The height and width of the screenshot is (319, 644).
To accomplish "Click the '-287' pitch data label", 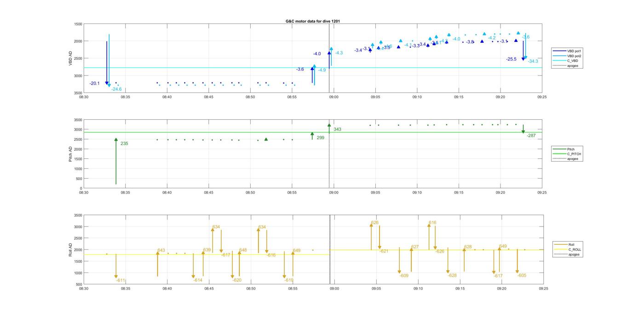I will pyautogui.click(x=531, y=136).
